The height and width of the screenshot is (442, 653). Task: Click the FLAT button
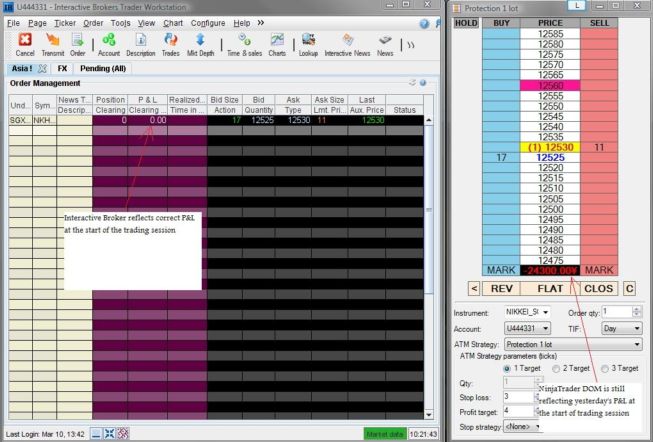click(x=550, y=289)
